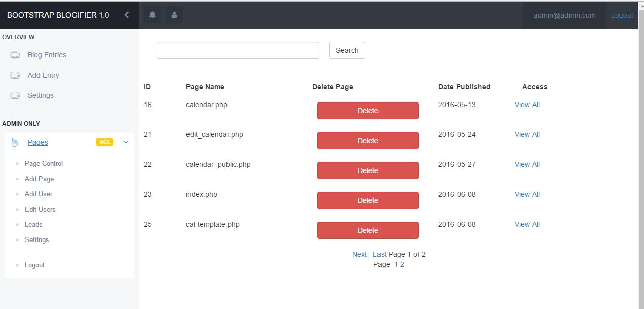Viewport: 644px width, 309px height.
Task: Open View All for cal-template.php
Action: [527, 224]
